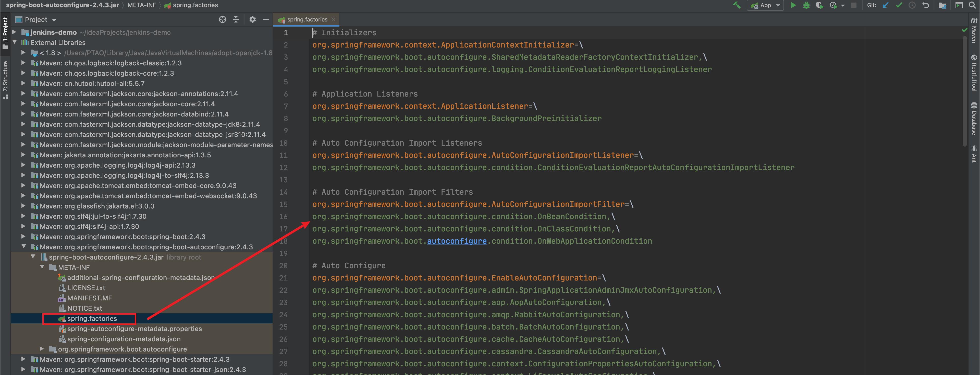Show Git history clock icon
The image size is (980, 375).
(912, 5)
